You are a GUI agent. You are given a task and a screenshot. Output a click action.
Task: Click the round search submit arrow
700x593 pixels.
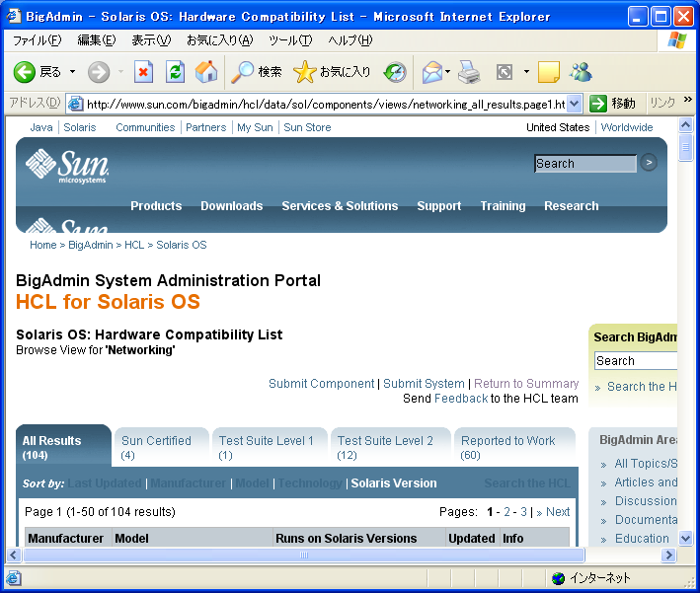coord(649,163)
